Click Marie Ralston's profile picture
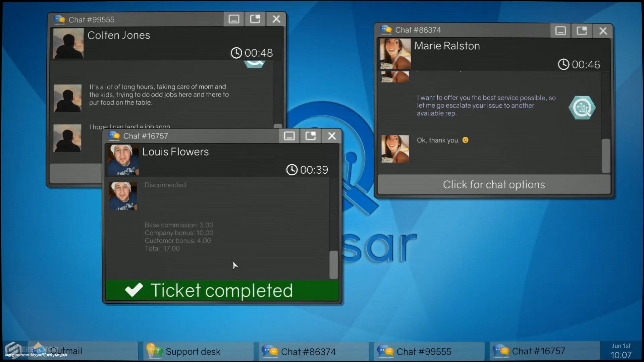 click(x=395, y=54)
